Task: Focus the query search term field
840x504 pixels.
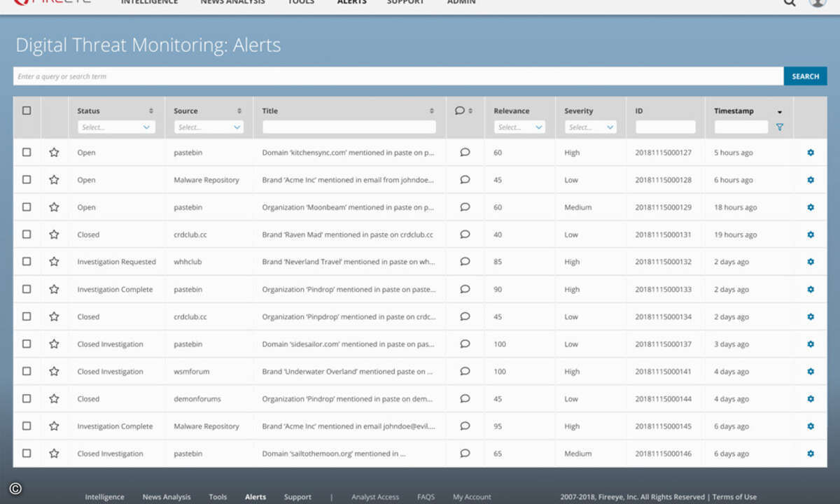Action: 398,76
